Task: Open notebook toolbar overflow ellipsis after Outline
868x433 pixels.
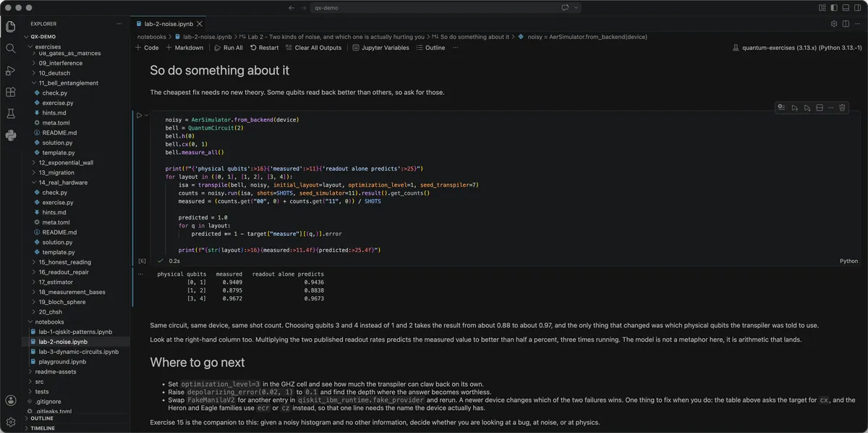Action: [x=455, y=48]
